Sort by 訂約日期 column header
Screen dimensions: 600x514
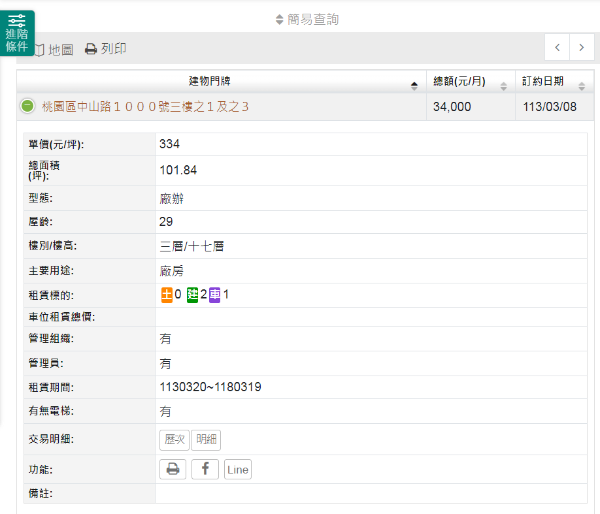(548, 81)
